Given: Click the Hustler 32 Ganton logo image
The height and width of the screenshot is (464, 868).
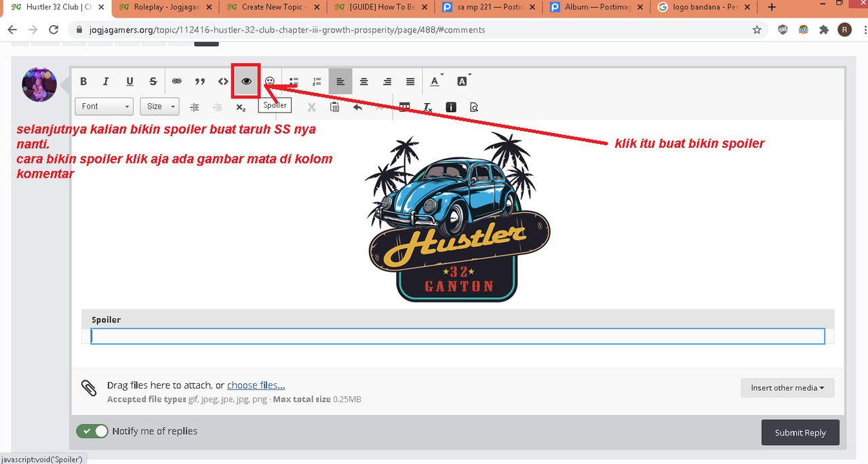Looking at the screenshot, I should tap(458, 217).
